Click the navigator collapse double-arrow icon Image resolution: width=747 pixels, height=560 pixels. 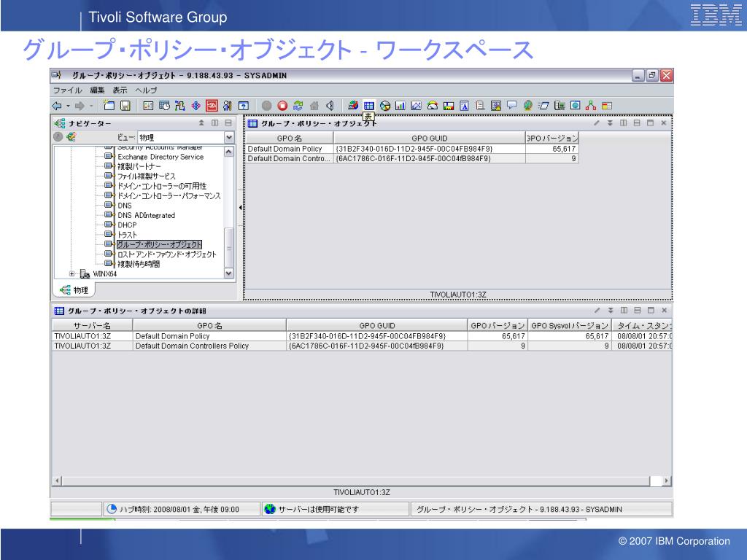(x=201, y=122)
